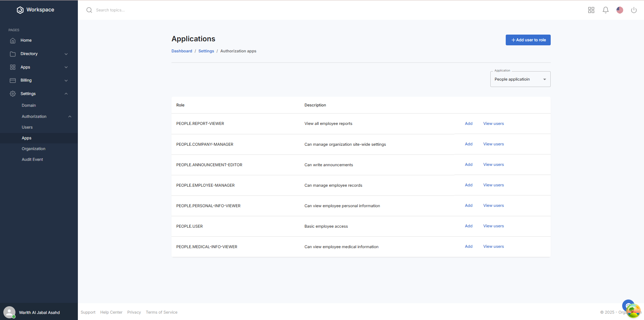Screen dimensions: 644x320
Task: Click the Workspace logo icon
Action: [20, 10]
